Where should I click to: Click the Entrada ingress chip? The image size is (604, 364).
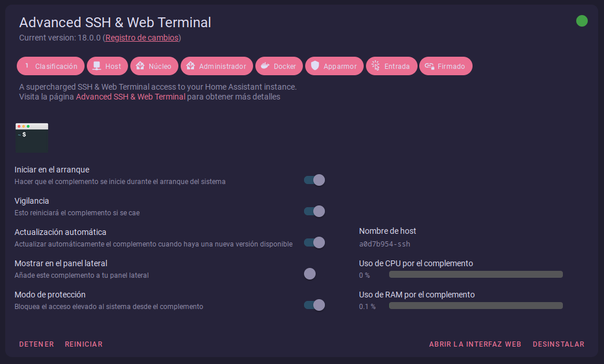(391, 67)
